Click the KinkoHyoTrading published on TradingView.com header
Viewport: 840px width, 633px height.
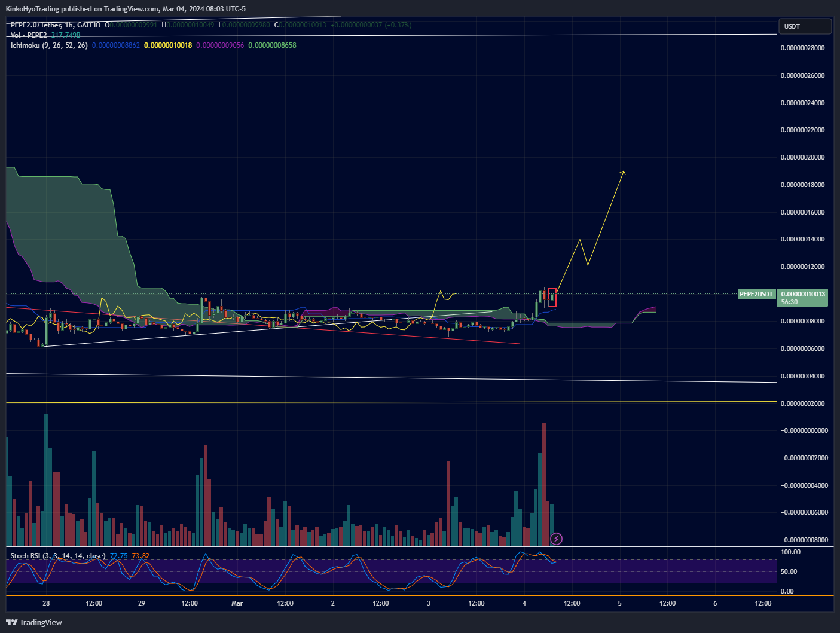pos(126,9)
